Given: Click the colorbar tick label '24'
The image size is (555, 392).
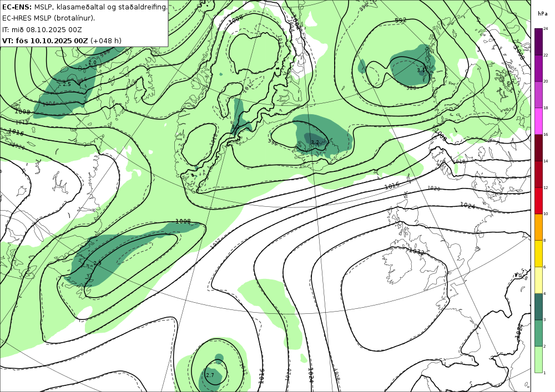Looking at the screenshot, I should click(x=546, y=29).
